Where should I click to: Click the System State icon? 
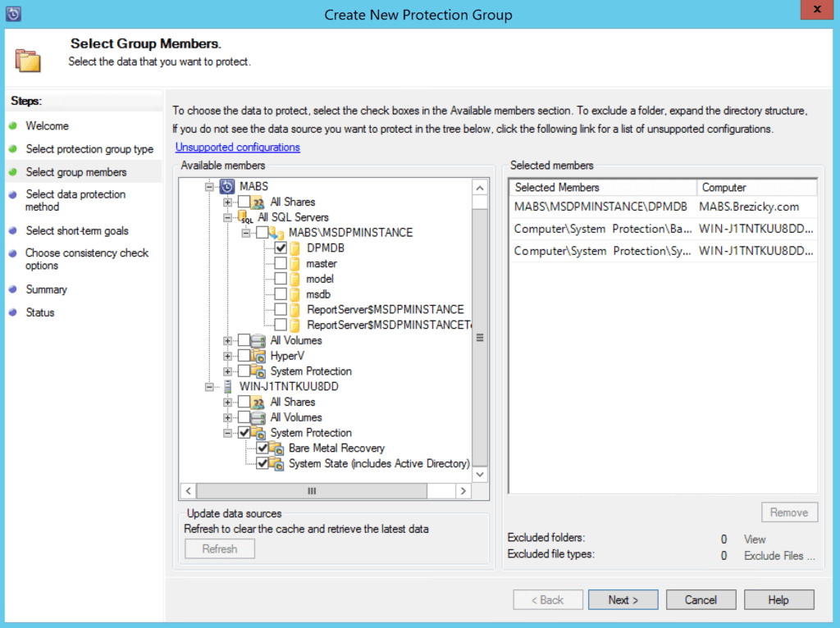[276, 464]
